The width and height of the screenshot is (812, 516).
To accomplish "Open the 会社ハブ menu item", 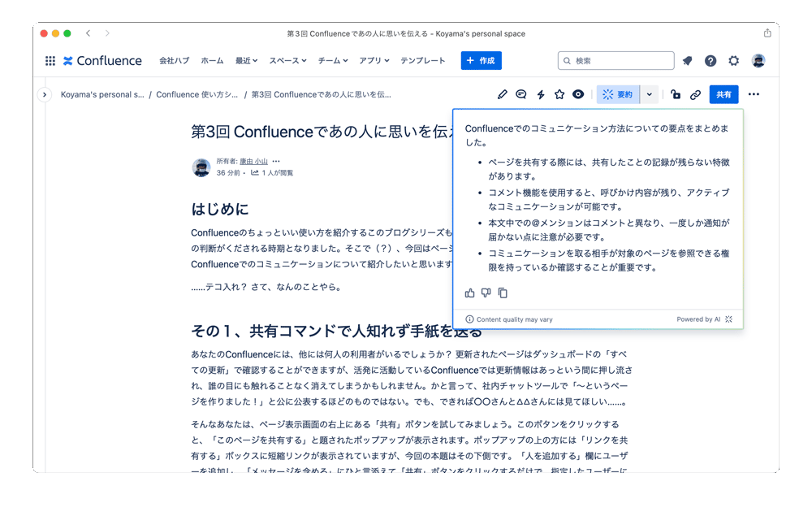I will pos(174,61).
